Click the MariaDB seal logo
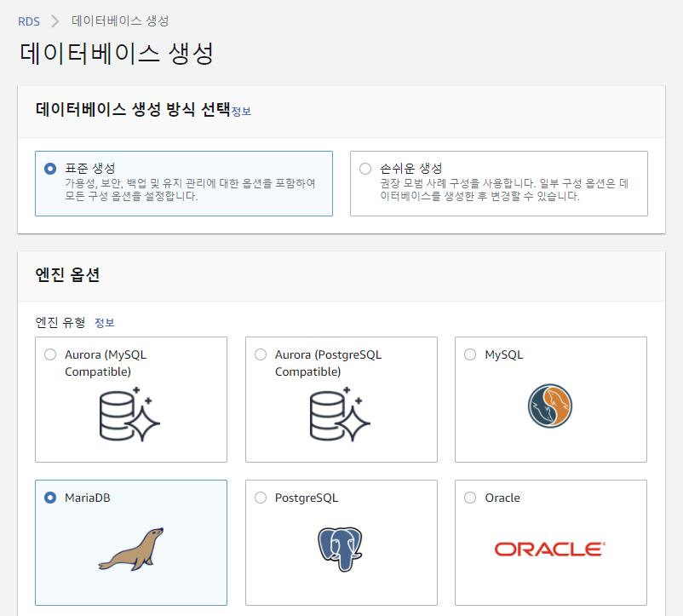This screenshot has height=616, width=683. click(130, 549)
